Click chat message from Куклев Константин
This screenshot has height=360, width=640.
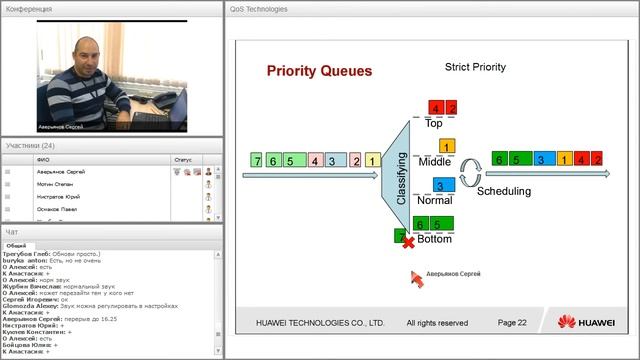(37, 332)
